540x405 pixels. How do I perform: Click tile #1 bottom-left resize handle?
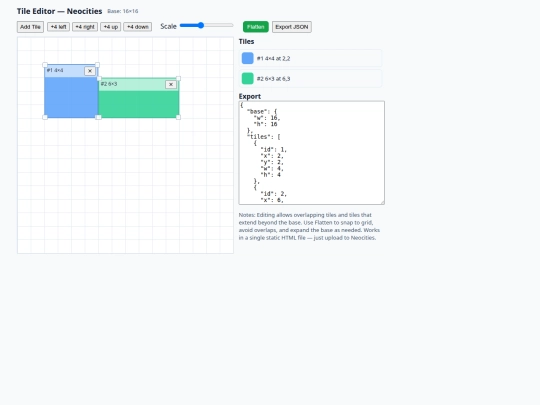pos(45,117)
